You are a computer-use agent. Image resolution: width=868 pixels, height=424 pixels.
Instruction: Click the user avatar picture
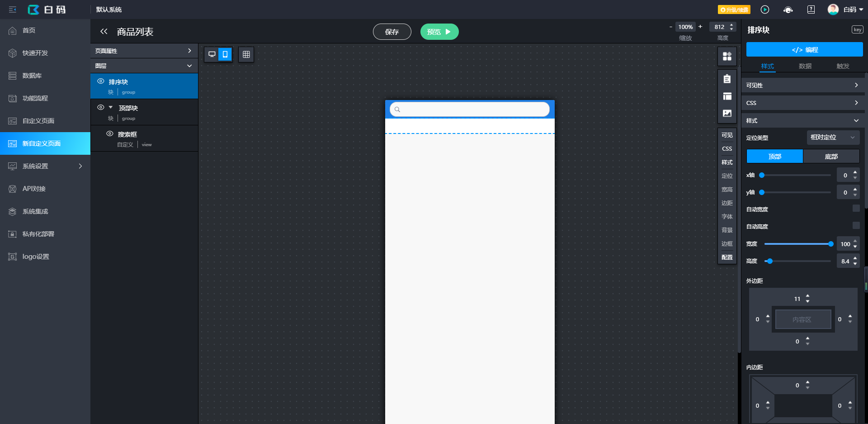[x=833, y=10]
